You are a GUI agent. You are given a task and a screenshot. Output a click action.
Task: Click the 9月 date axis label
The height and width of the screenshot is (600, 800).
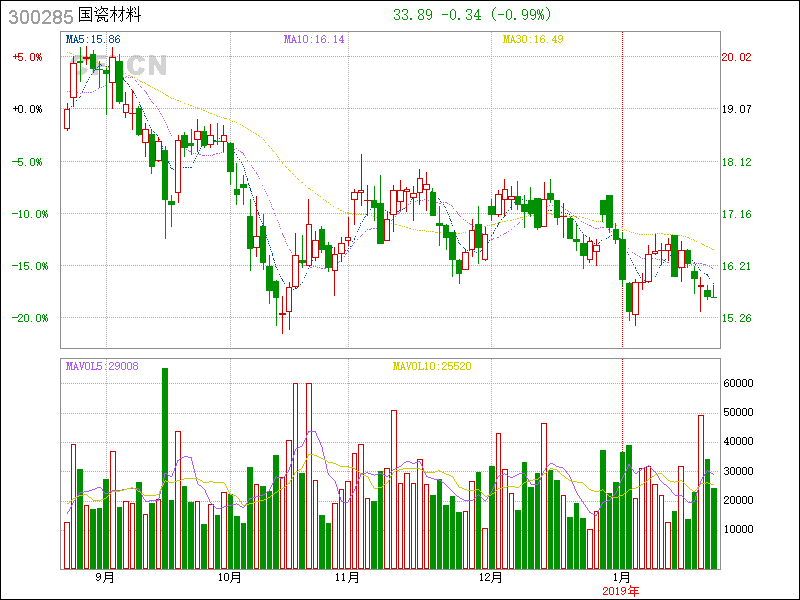point(105,577)
